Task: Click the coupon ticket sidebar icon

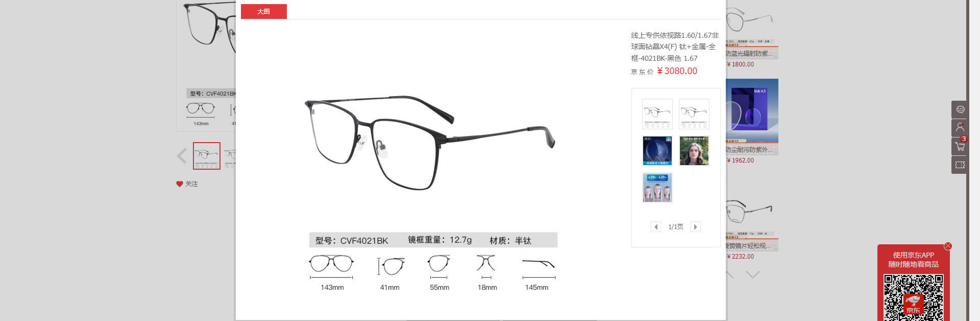Action: (x=960, y=165)
